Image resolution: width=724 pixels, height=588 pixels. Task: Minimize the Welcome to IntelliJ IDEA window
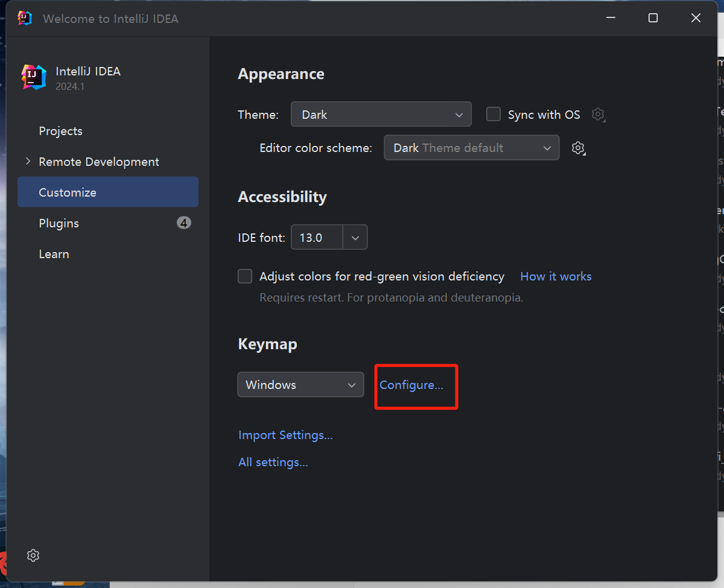pos(611,18)
